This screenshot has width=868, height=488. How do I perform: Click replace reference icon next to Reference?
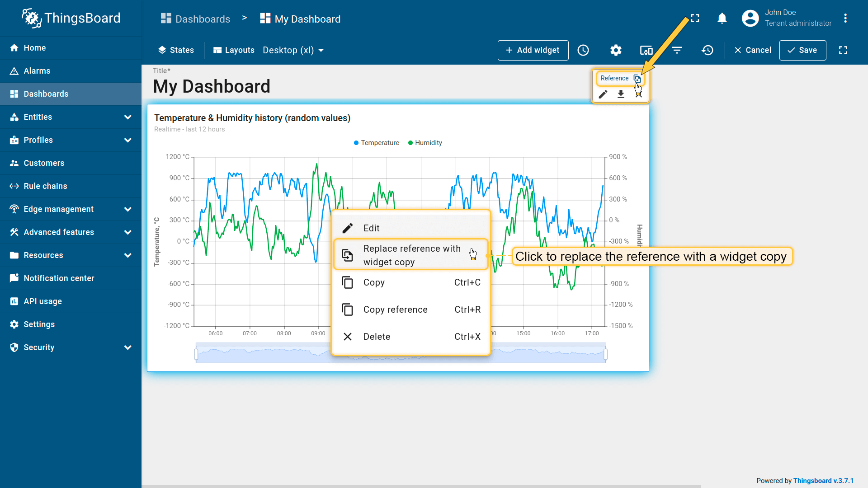(x=637, y=78)
